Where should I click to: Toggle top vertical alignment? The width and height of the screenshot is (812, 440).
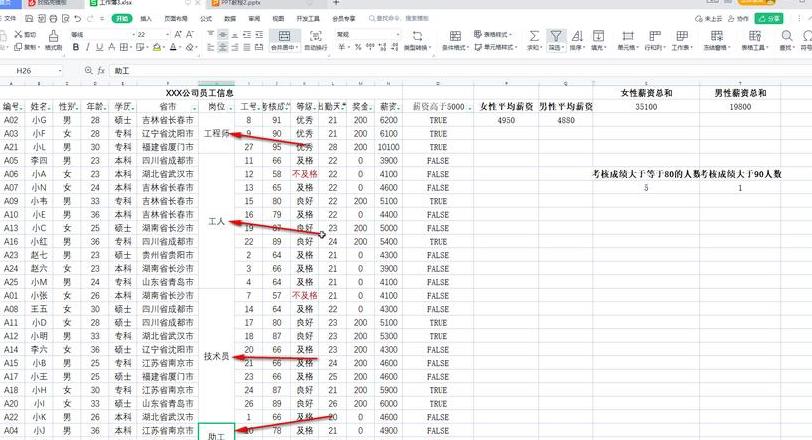click(211, 34)
